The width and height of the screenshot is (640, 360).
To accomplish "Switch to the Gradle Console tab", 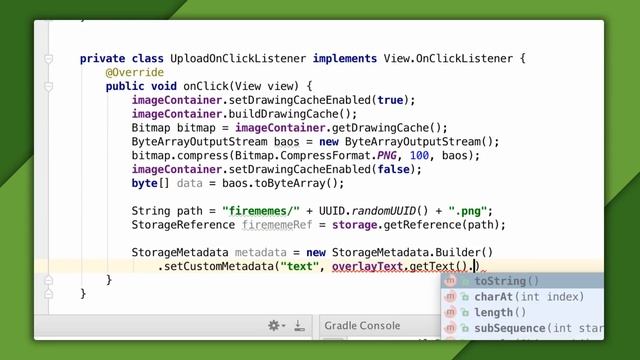I will click(x=362, y=326).
